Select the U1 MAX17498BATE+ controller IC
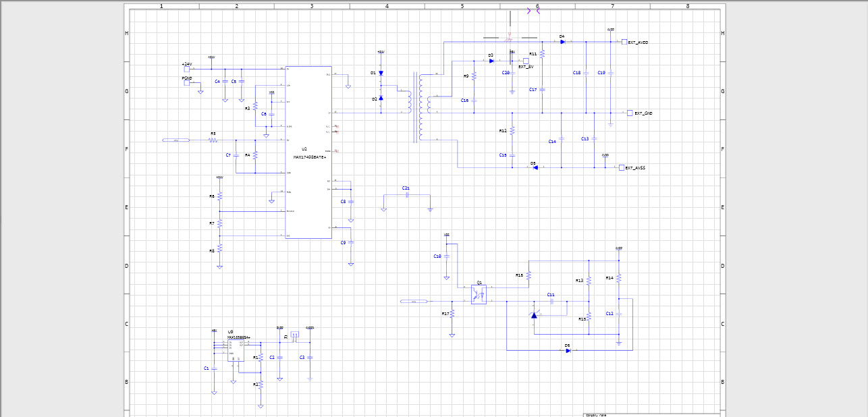The height and width of the screenshot is (417, 868). coord(308,152)
